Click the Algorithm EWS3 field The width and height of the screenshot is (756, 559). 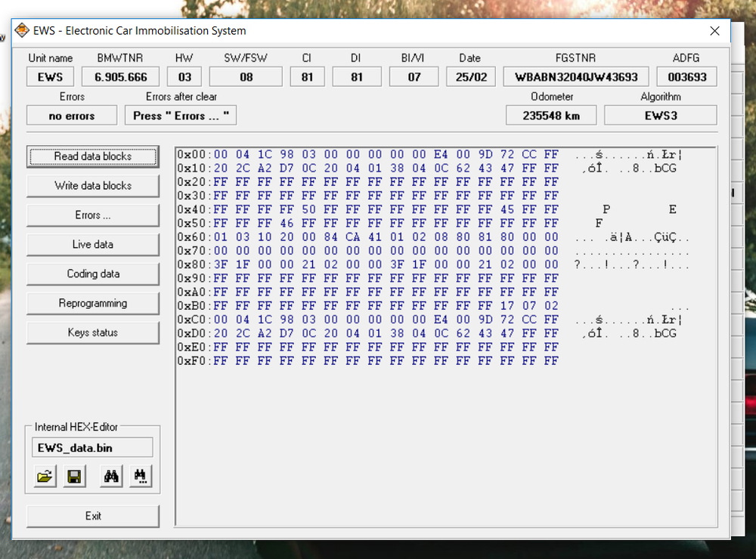[660, 116]
